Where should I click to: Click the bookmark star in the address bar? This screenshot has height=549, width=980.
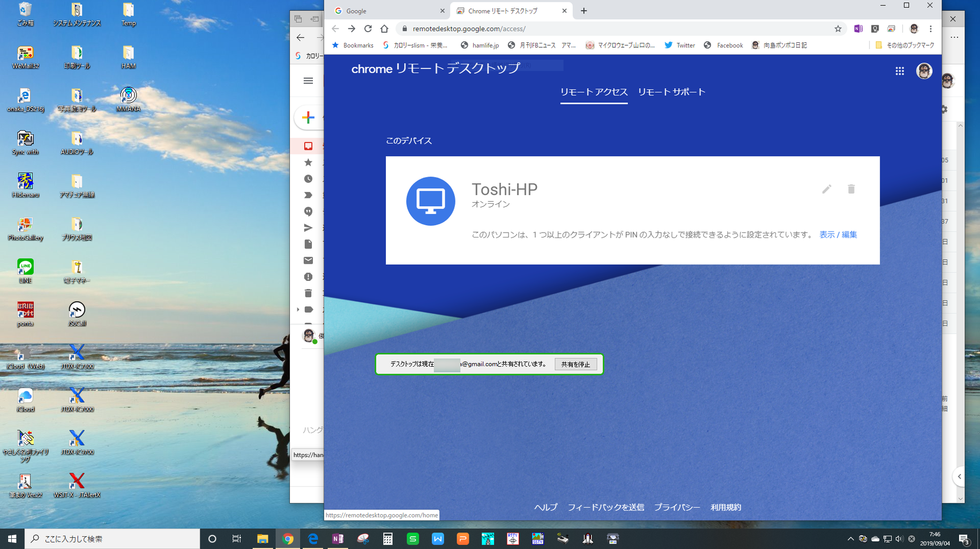pyautogui.click(x=837, y=28)
